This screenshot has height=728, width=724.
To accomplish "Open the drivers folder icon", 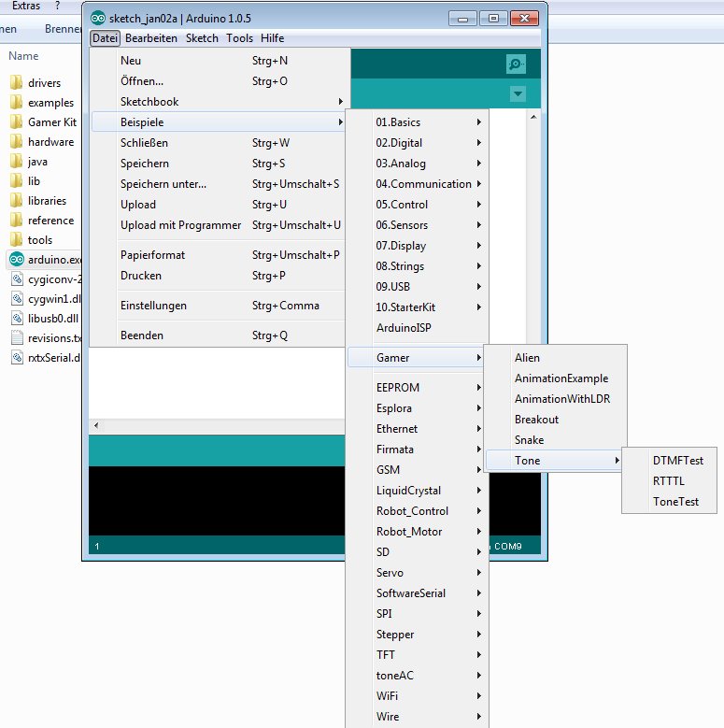I will point(17,83).
